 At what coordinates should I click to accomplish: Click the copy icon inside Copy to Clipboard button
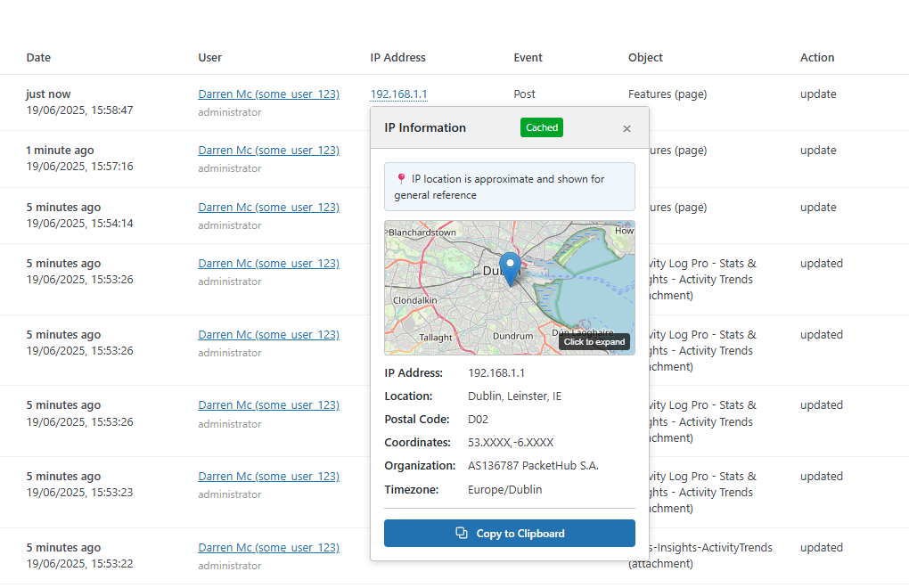point(461,533)
